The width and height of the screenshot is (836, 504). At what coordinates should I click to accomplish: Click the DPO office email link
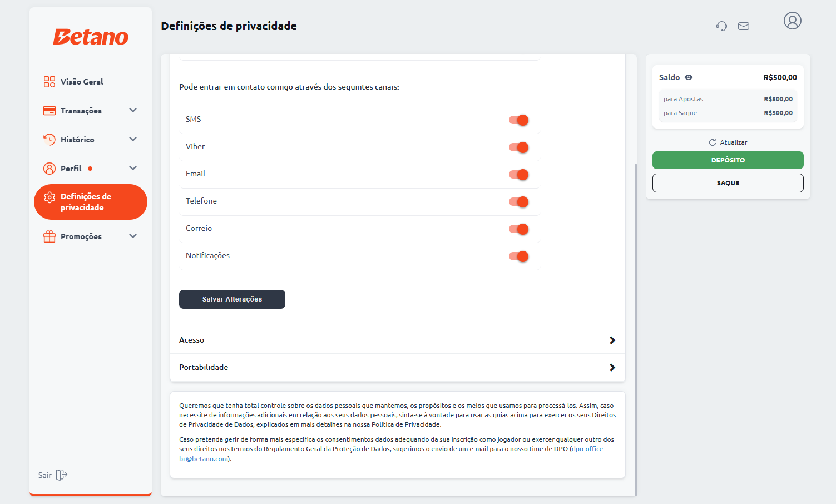[588, 449]
